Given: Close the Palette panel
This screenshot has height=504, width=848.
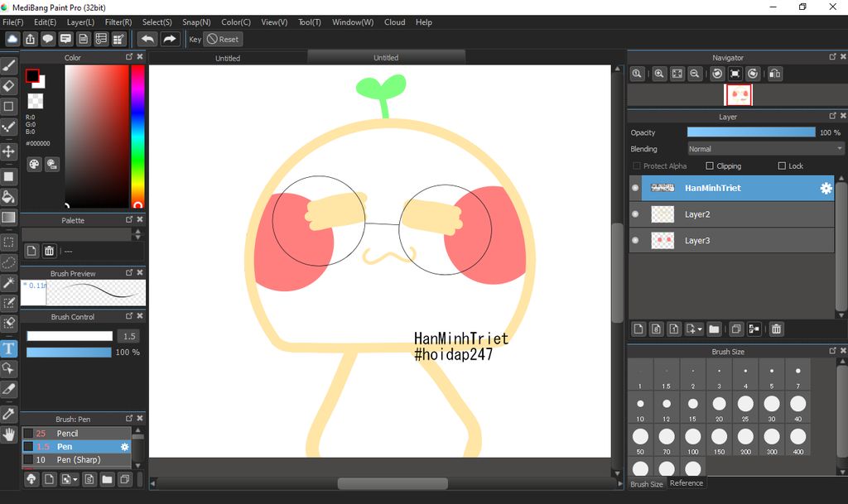Looking at the screenshot, I should click(x=140, y=219).
